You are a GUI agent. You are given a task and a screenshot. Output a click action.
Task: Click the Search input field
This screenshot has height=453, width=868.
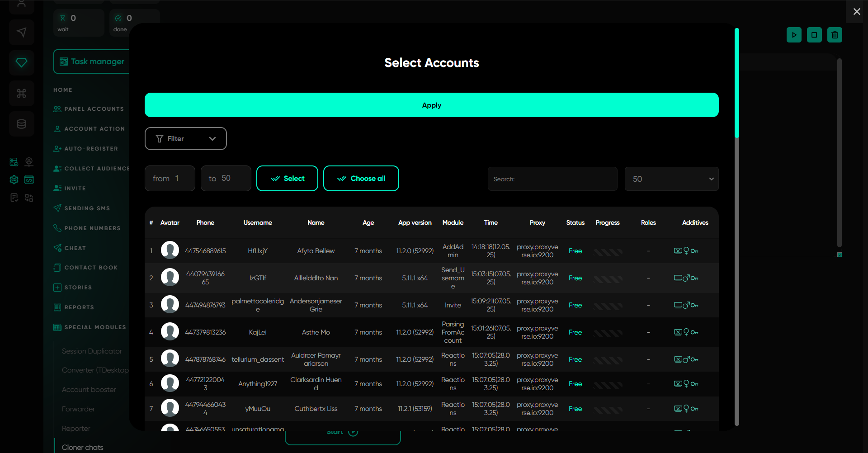552,179
